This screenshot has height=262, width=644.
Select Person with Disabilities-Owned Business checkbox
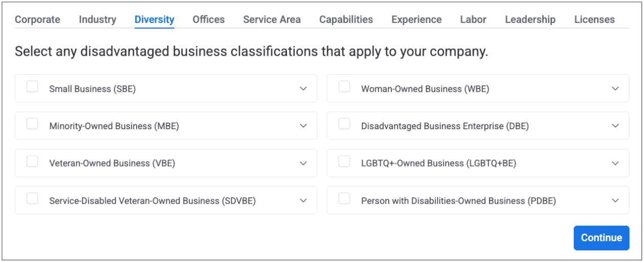tap(344, 199)
